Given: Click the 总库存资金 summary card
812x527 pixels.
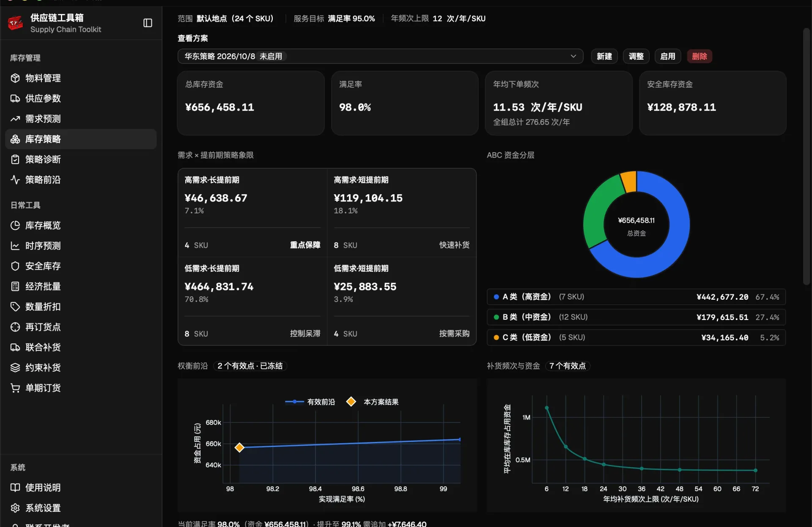Looking at the screenshot, I should point(251,103).
